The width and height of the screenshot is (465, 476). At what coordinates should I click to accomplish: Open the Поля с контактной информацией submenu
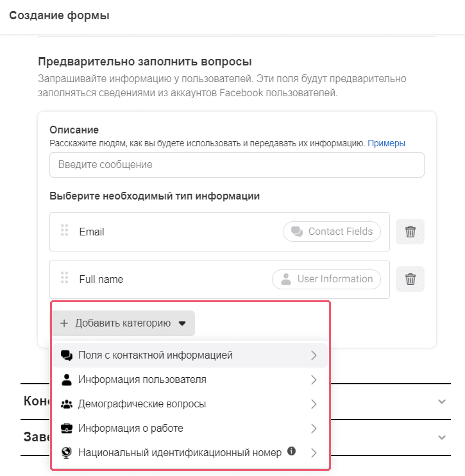pos(190,355)
